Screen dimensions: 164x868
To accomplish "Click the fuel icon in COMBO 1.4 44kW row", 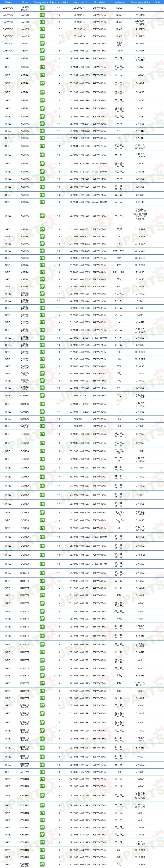I will coord(42,404).
